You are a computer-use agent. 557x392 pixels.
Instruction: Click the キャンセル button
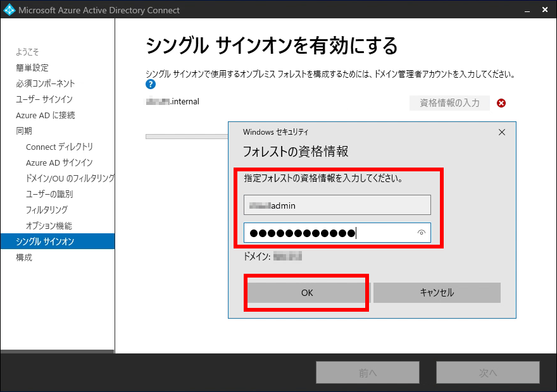[x=437, y=293]
